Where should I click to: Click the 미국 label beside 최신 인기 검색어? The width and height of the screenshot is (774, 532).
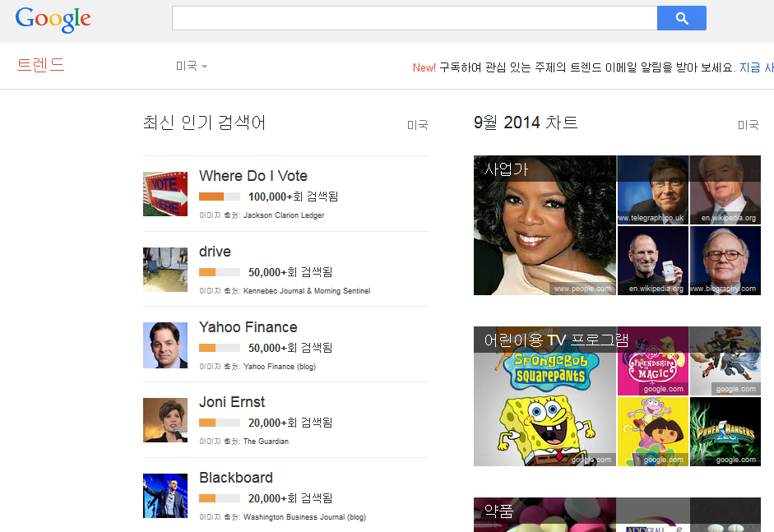pyautogui.click(x=418, y=125)
